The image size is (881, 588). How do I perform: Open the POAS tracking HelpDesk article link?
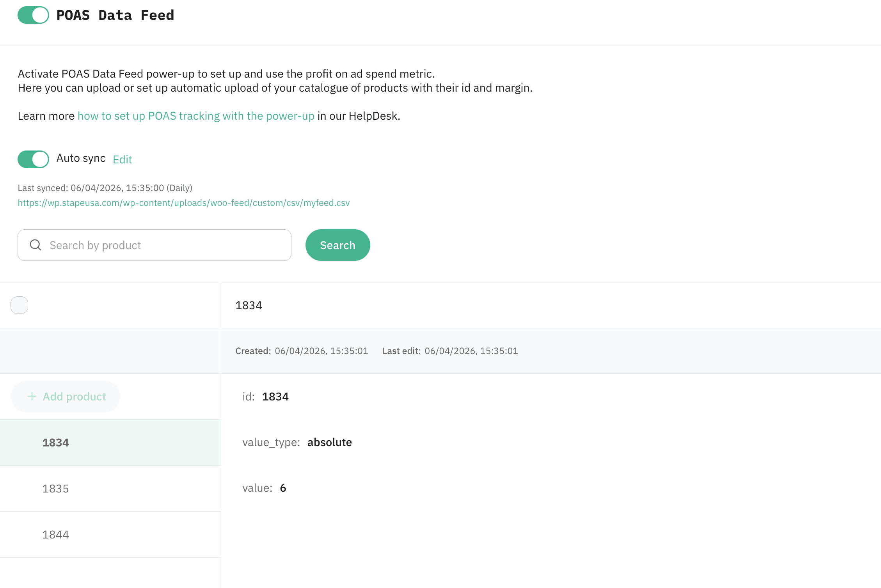(196, 116)
